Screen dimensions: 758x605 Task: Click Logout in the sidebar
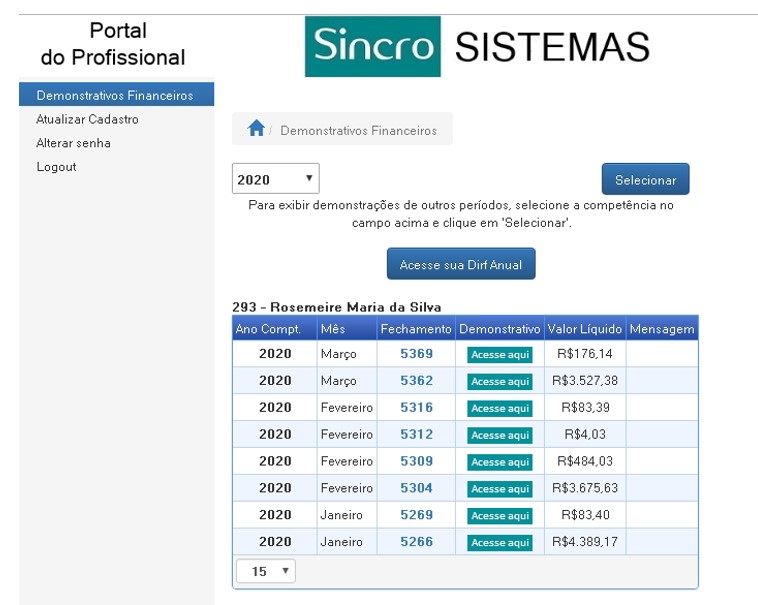tap(56, 167)
